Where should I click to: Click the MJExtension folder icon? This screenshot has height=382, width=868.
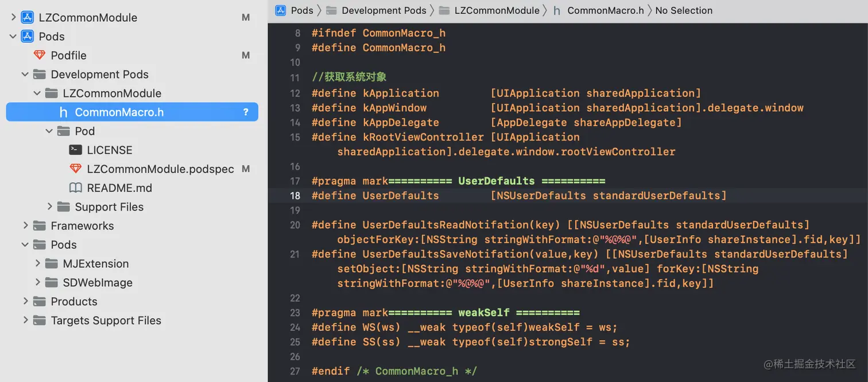(x=51, y=263)
